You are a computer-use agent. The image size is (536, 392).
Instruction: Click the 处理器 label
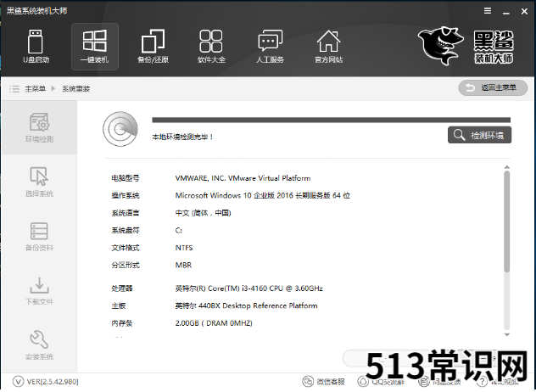click(x=121, y=288)
